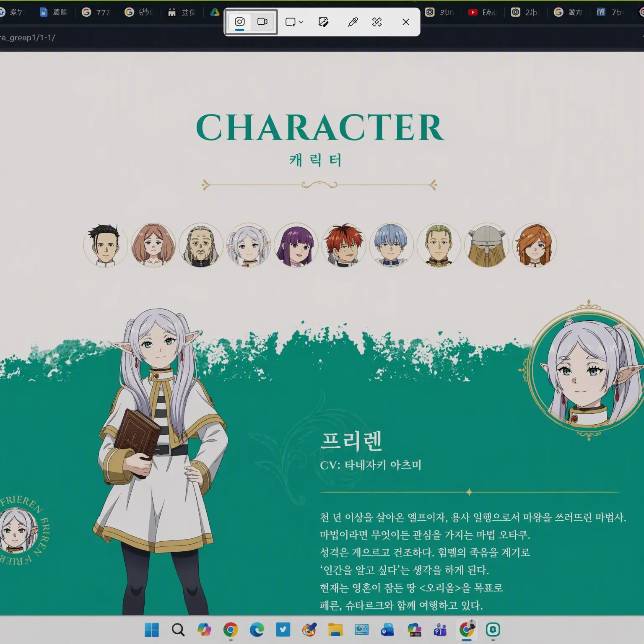Click the CV: 타네자키 아츠미 line
Image resolution: width=644 pixels, height=644 pixels.
click(371, 465)
